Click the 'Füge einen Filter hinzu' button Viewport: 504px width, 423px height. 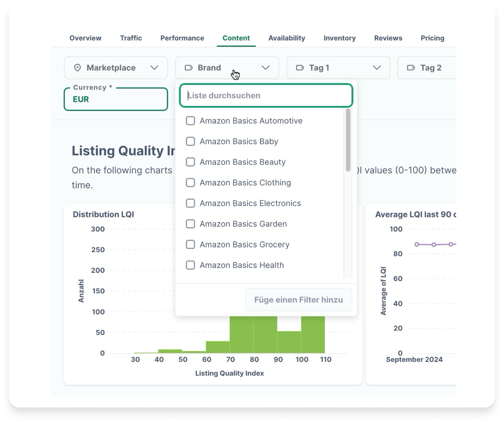(299, 300)
